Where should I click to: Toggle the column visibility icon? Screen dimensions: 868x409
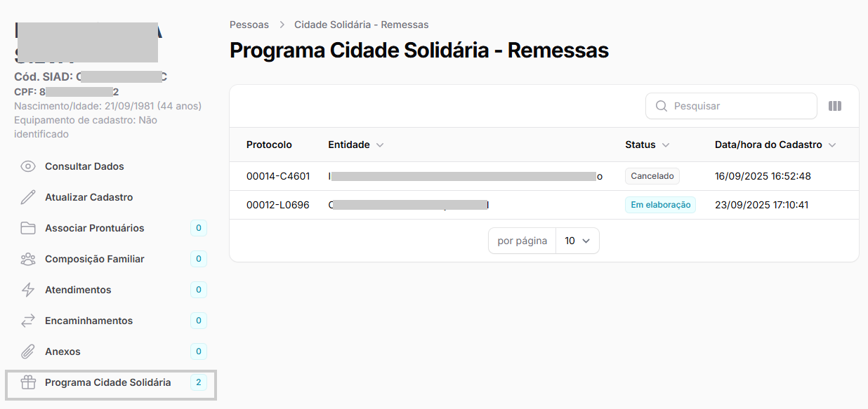coord(835,106)
